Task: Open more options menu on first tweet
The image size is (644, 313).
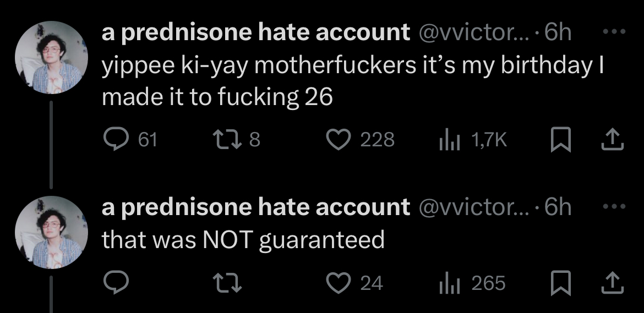Action: tap(614, 31)
